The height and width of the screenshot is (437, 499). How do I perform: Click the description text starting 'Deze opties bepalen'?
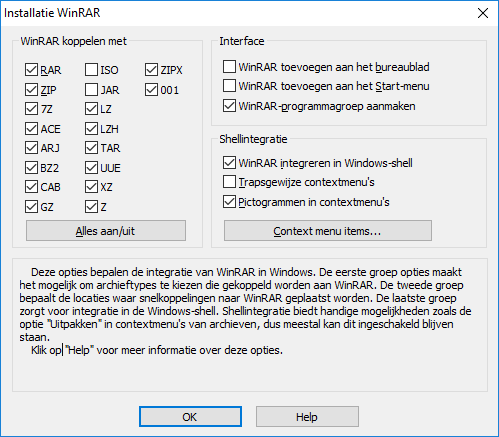(x=245, y=304)
